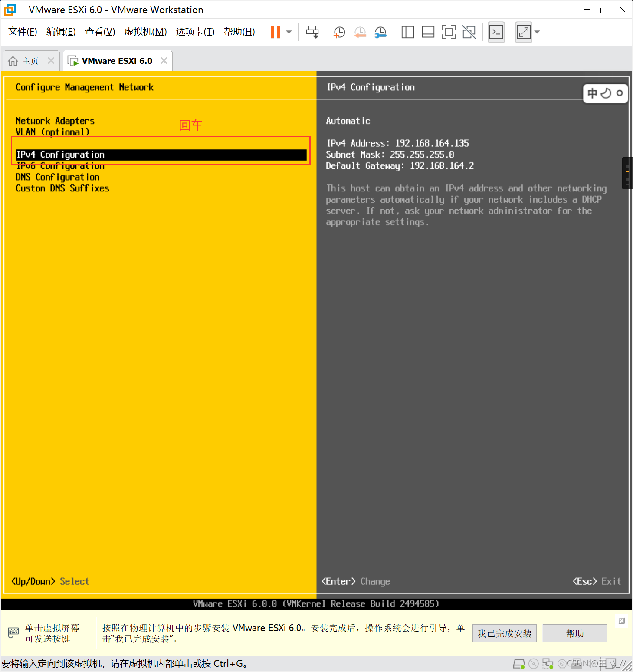Click the keyboard icon in hint bar
Viewport: 633px width, 672px height.
13,632
